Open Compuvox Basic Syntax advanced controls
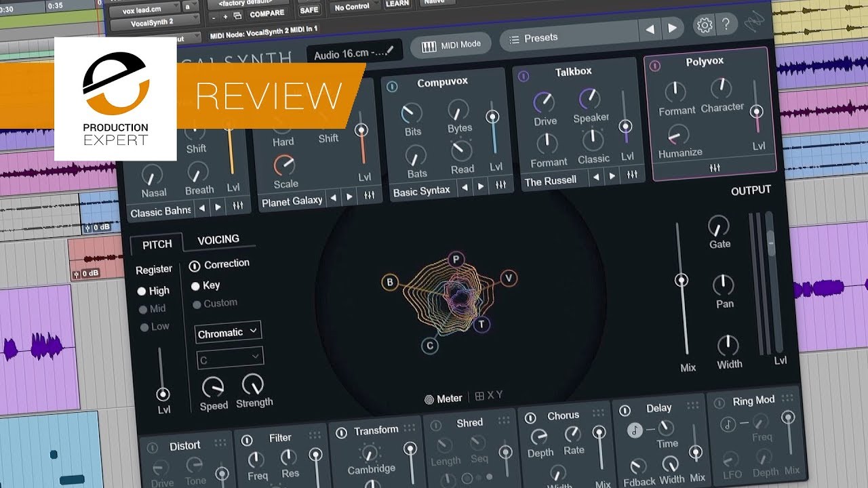Screen dimensions: 868x488 (500, 185)
